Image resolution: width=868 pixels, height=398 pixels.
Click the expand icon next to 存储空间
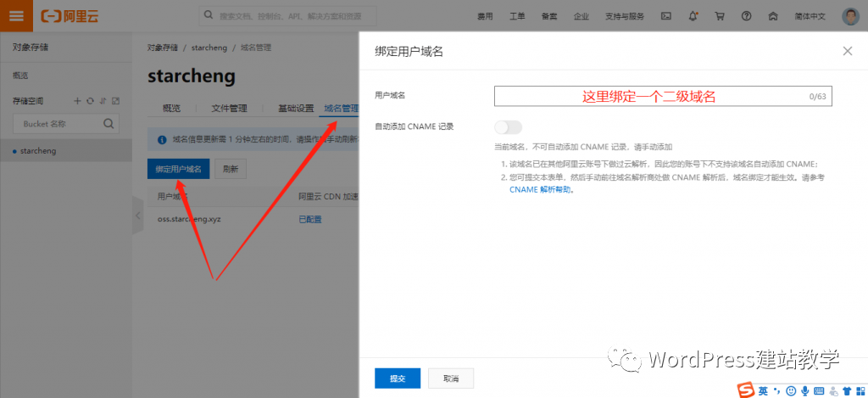[115, 101]
